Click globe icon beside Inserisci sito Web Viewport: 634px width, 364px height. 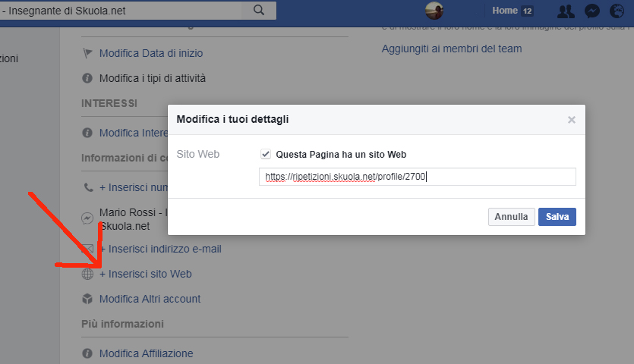87,274
